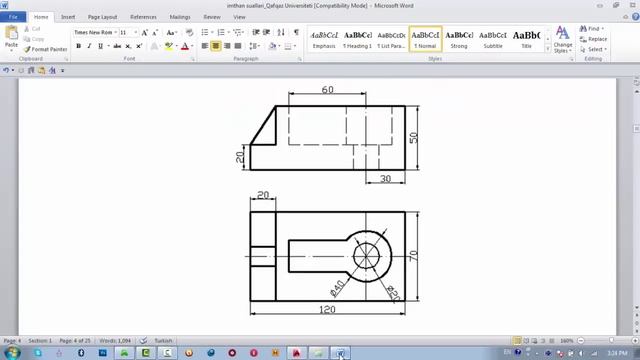Apply strikethrough formatting
The width and height of the screenshot is (640, 360).
pyautogui.click(x=117, y=46)
